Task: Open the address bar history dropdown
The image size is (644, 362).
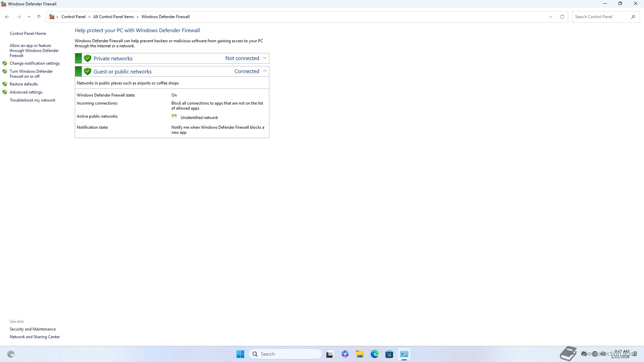Action: pyautogui.click(x=550, y=17)
